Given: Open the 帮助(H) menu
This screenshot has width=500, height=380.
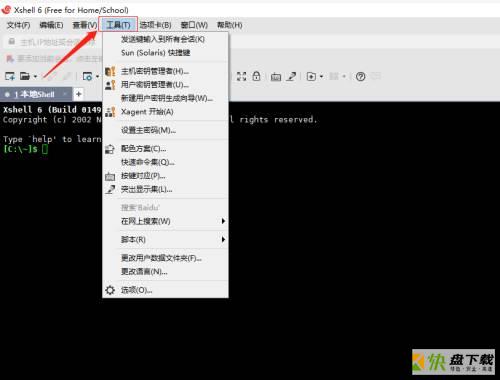Looking at the screenshot, I should pyautogui.click(x=229, y=25).
